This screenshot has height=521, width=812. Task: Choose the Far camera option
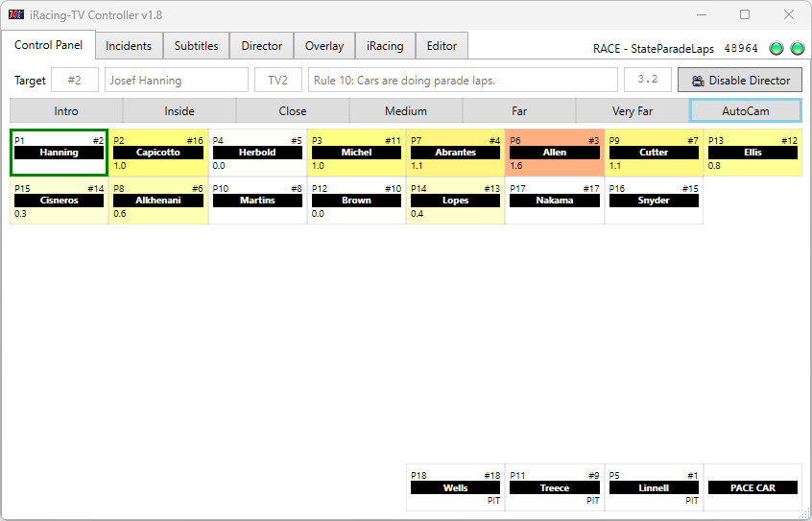click(x=519, y=111)
